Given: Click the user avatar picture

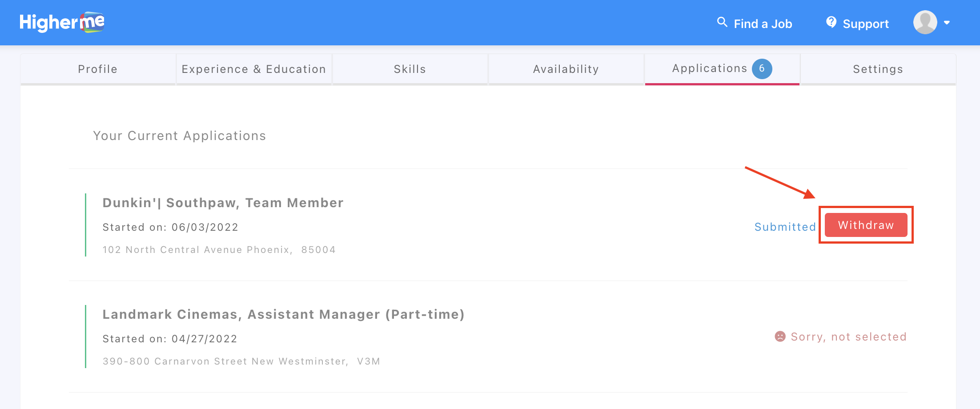Looking at the screenshot, I should 925,22.
